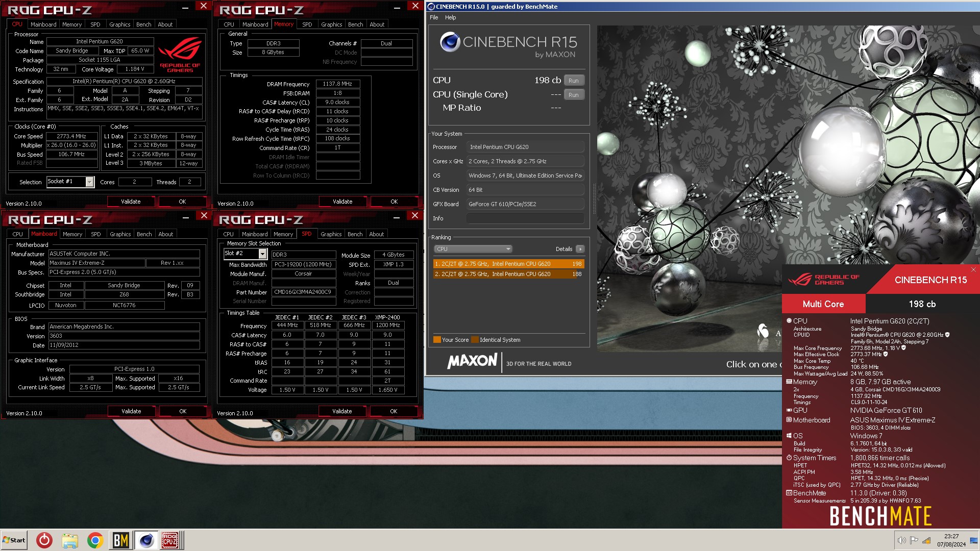Viewport: 980px width, 551px height.
Task: Open the CPU tab in Memory-tab CPU-Z window
Action: tap(229, 24)
